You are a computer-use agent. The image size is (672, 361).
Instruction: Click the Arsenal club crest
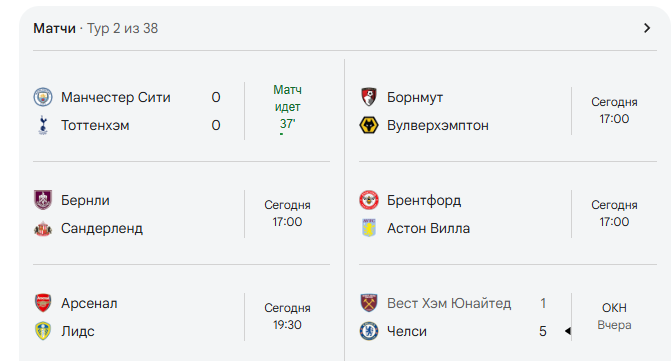click(x=43, y=303)
